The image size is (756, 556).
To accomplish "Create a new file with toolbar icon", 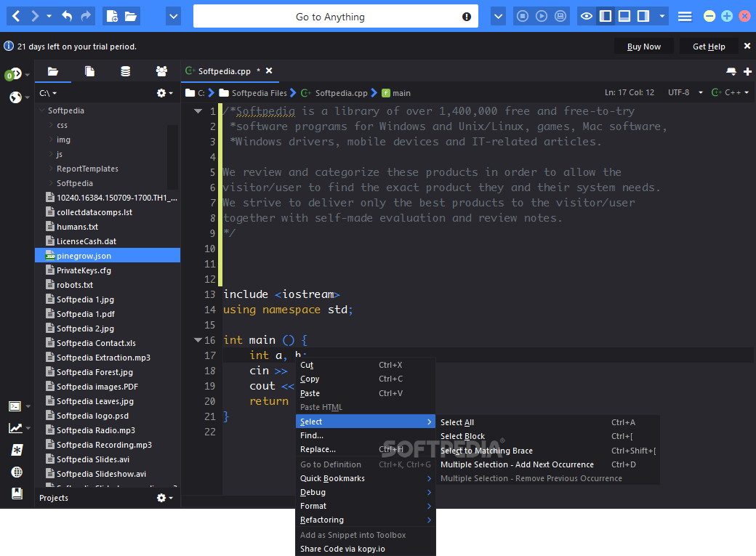I will (113, 17).
